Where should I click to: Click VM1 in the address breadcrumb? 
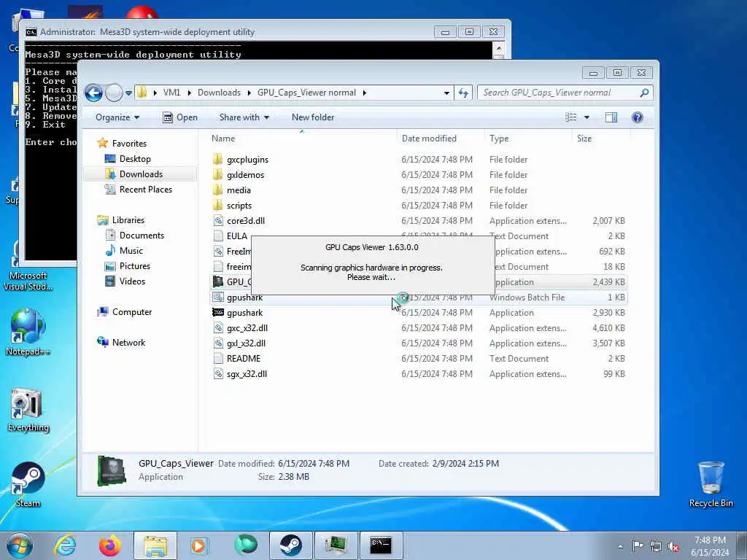click(x=171, y=93)
